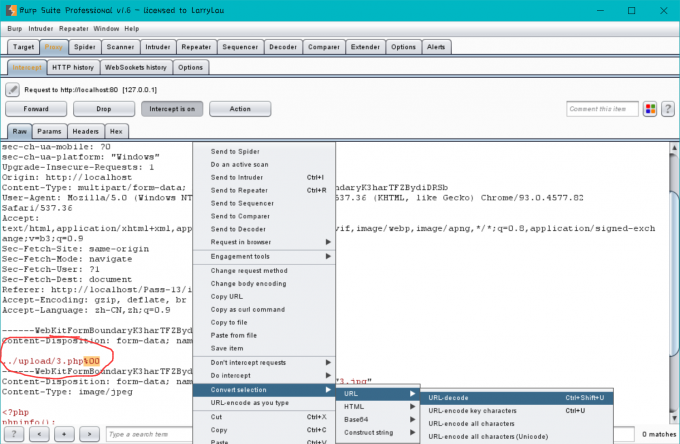
Task: Switch to the Scanner tab
Action: coord(121,47)
